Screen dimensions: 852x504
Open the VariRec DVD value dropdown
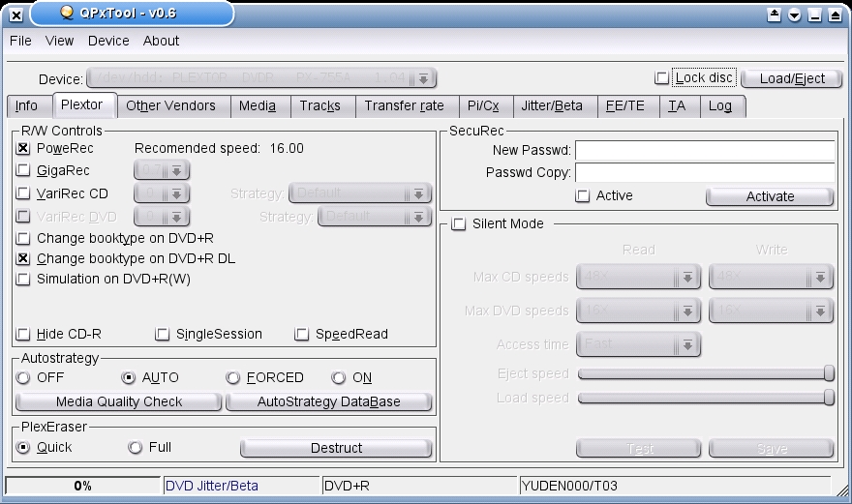tap(162, 217)
